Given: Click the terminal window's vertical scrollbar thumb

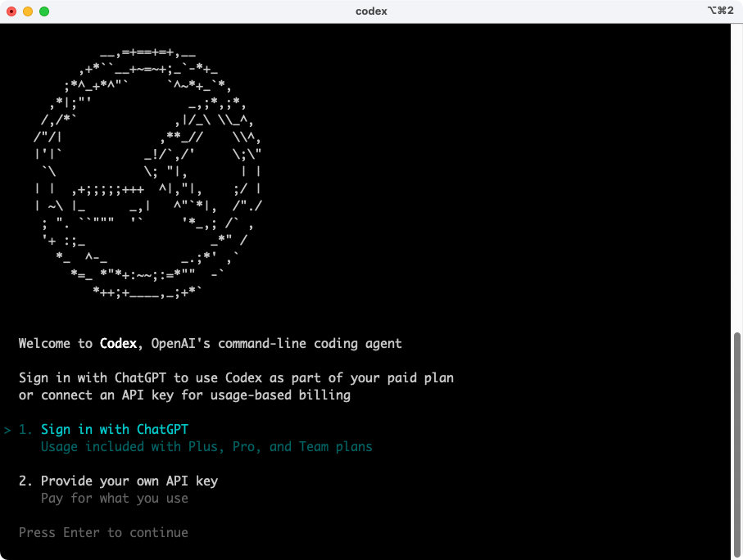Looking at the screenshot, I should [x=736, y=445].
